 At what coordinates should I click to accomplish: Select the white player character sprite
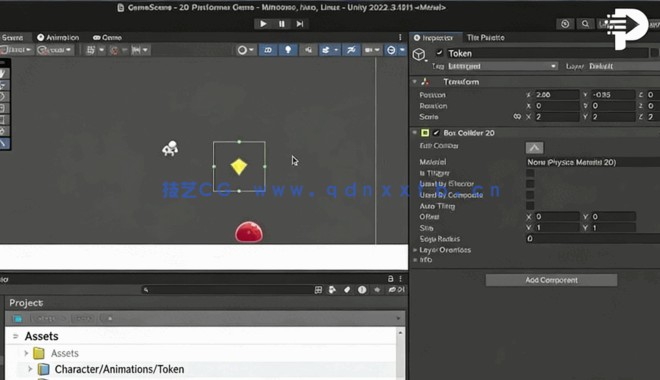170,148
